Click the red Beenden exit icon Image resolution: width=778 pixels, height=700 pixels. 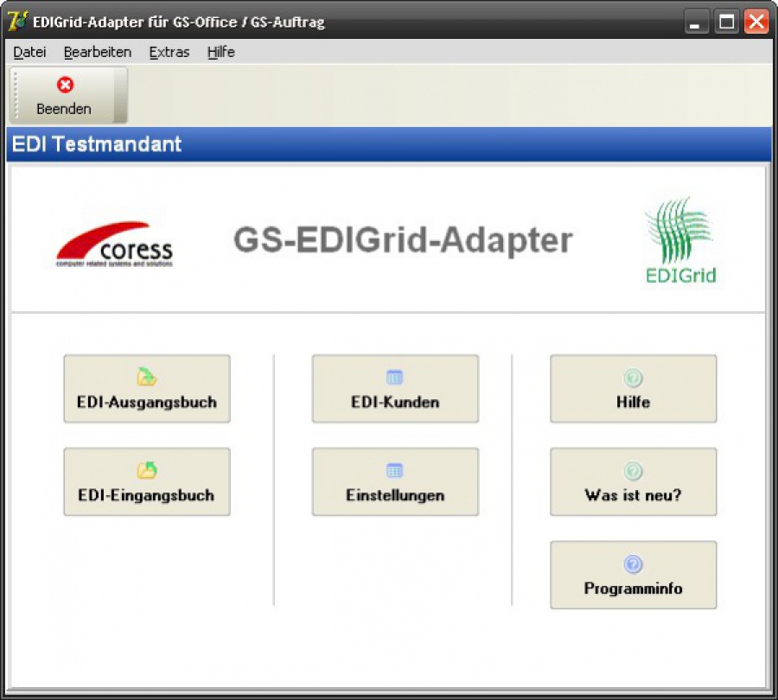65,85
